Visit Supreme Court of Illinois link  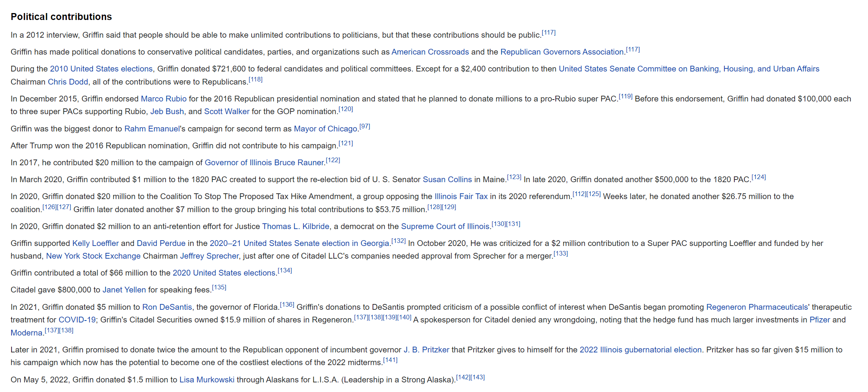[x=446, y=226]
